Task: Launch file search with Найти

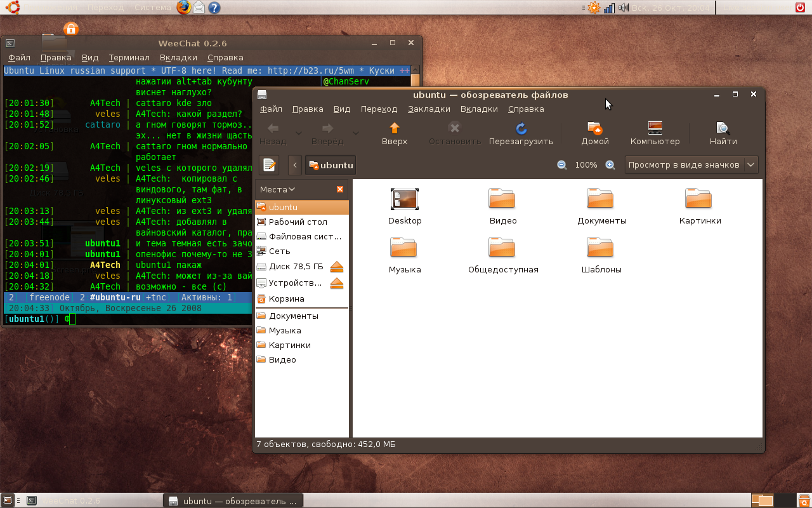Action: [723, 134]
